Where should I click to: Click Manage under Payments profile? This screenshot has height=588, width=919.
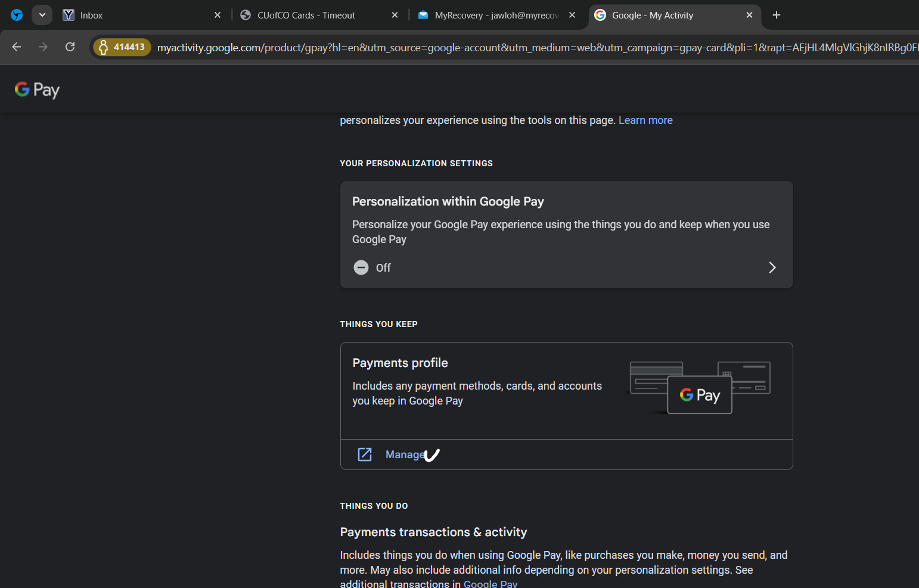(x=405, y=455)
